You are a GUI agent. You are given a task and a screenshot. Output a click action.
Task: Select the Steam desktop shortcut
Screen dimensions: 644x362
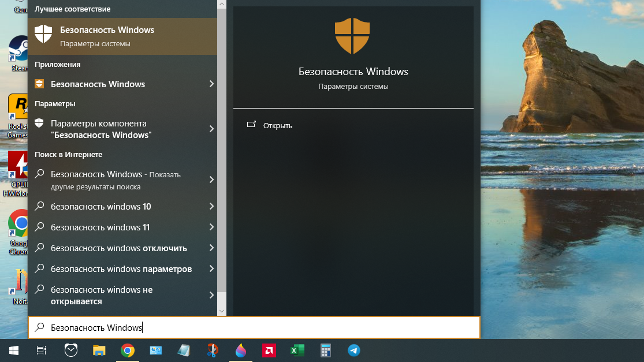click(18, 53)
